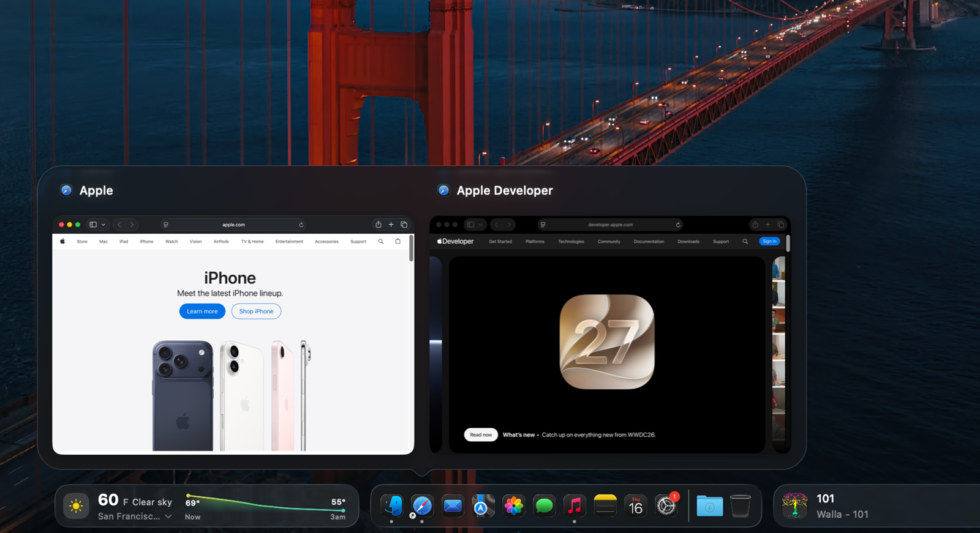Open Technologies on the Developer site
980x533 pixels.
[x=571, y=241]
